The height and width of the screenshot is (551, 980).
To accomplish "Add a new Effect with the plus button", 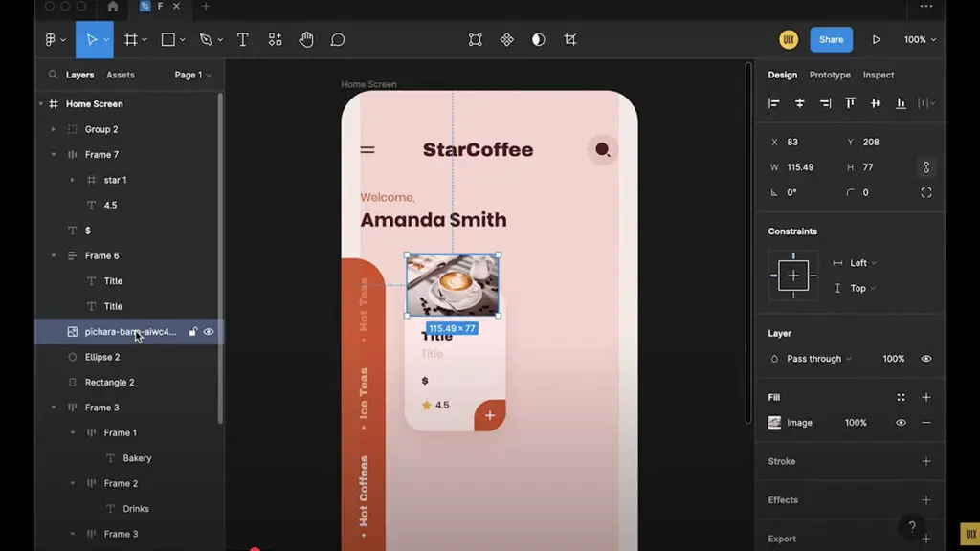I will (925, 499).
